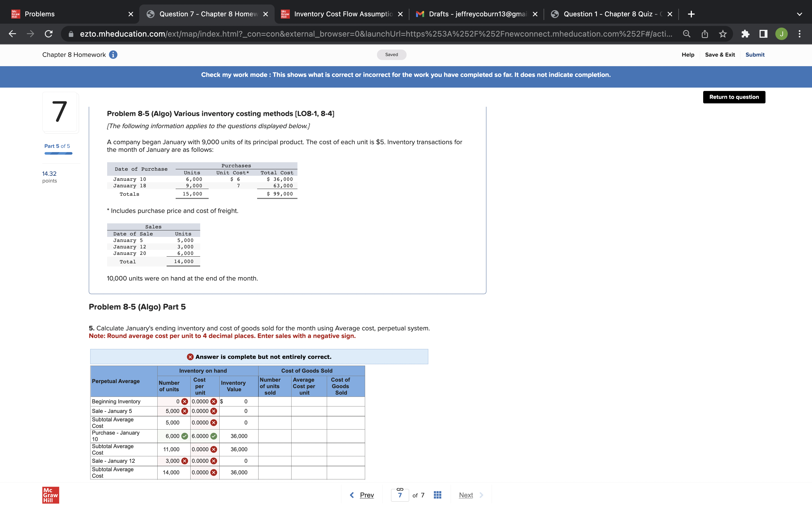Open the Chrome three-dot menu
This screenshot has height=507, width=812.
pos(800,34)
